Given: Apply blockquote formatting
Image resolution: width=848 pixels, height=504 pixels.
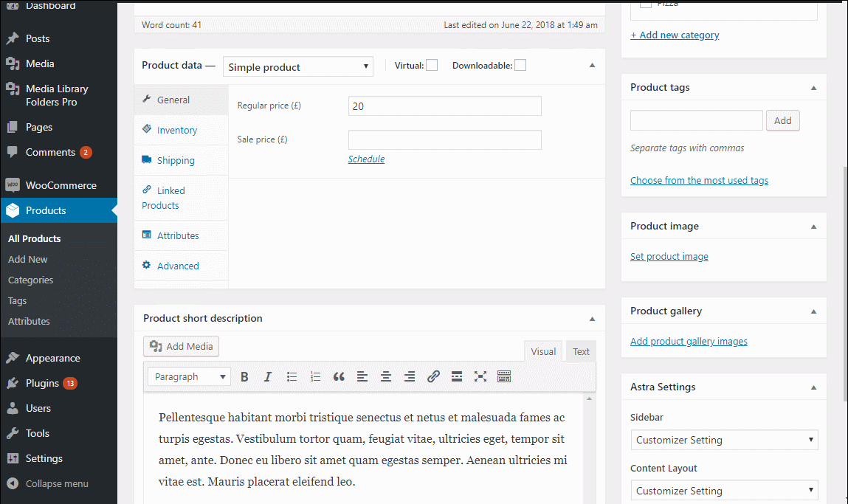Looking at the screenshot, I should pos(339,377).
